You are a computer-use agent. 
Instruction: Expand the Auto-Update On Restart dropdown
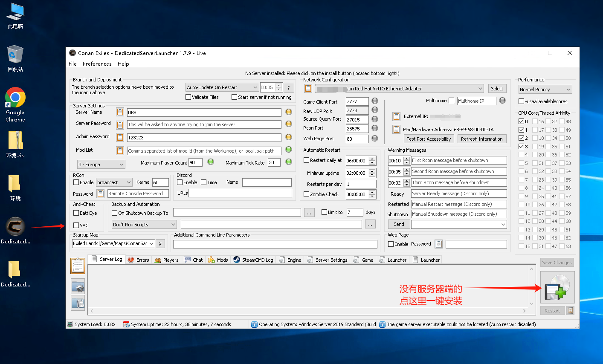pos(222,87)
